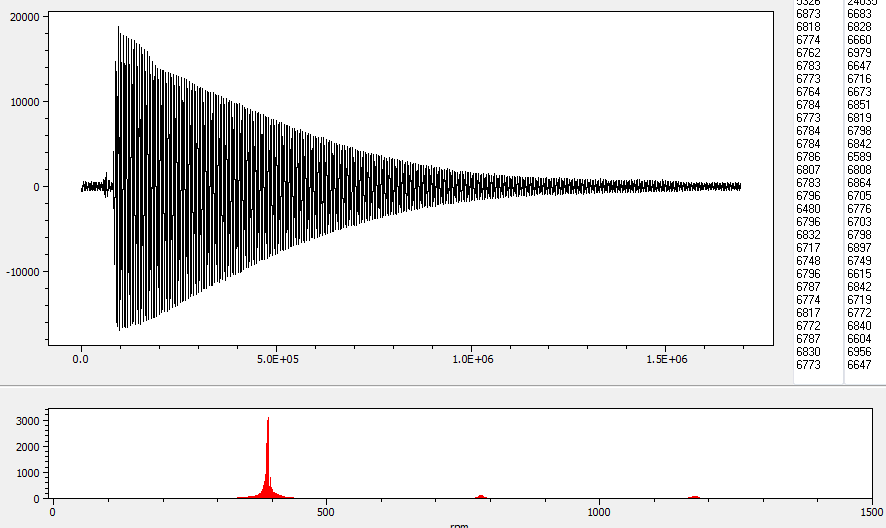Select the value 6807 in the left column
Viewport: 886px width, 528px height.
pyautogui.click(x=808, y=170)
